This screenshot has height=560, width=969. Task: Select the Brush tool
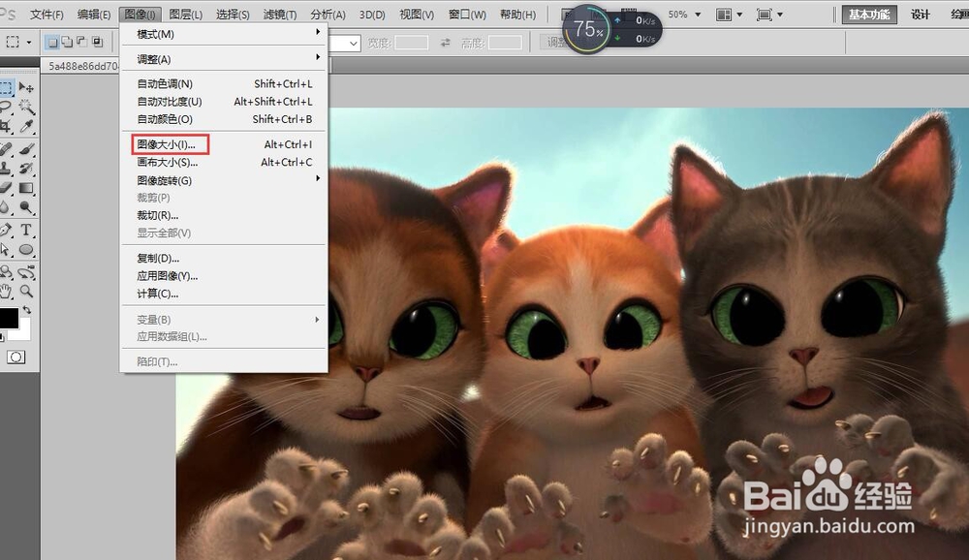click(26, 149)
